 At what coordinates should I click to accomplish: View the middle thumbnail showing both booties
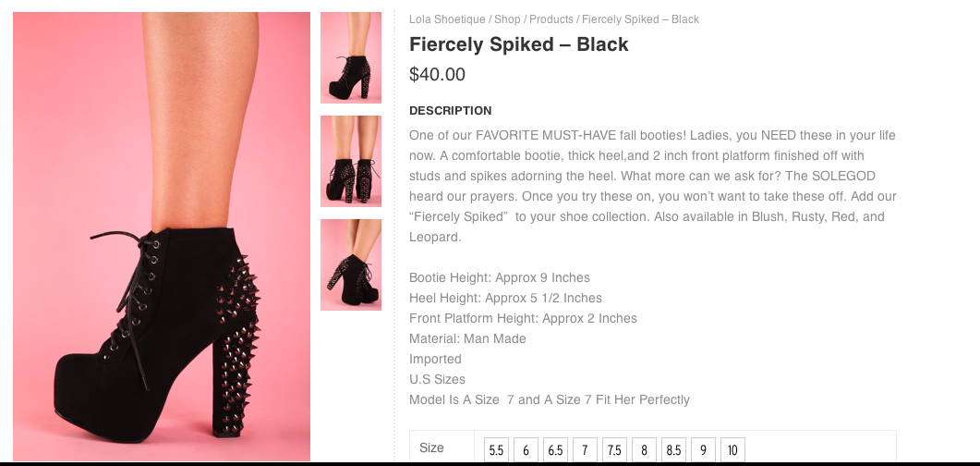click(x=351, y=161)
